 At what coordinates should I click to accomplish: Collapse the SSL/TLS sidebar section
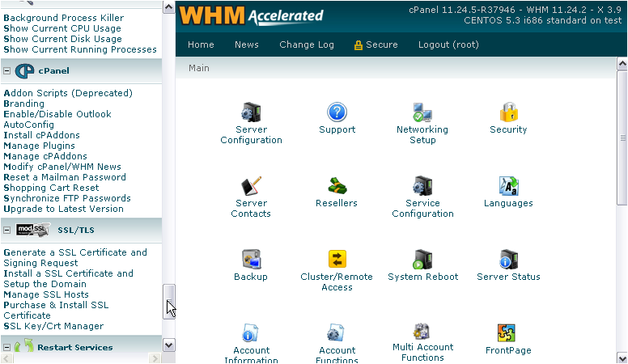pos(6,231)
